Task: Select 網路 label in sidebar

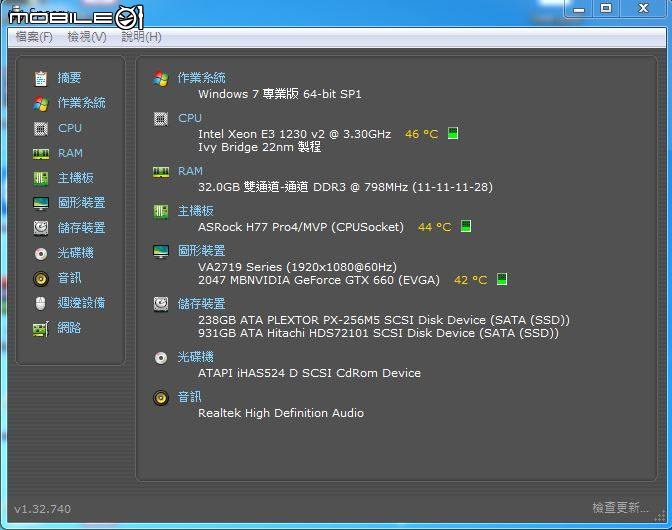Action: pos(69,328)
